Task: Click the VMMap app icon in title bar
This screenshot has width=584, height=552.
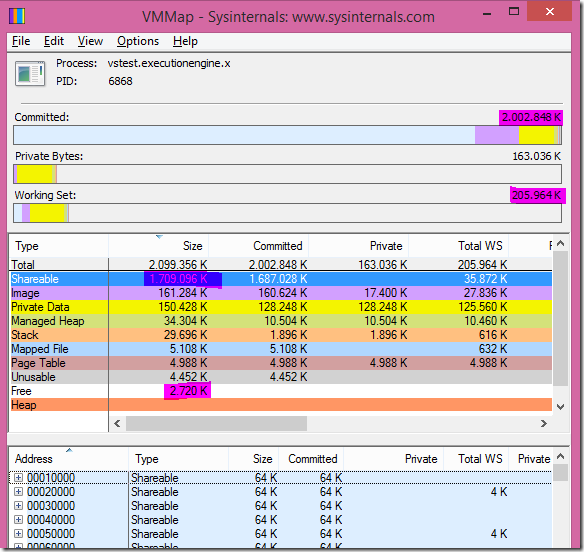Action: coord(17,16)
